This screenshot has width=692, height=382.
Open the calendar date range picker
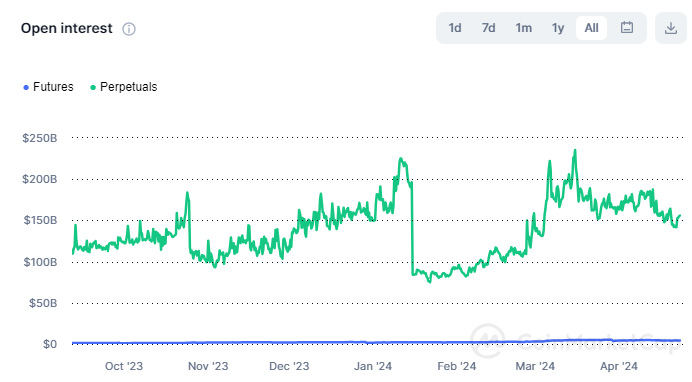[x=627, y=28]
